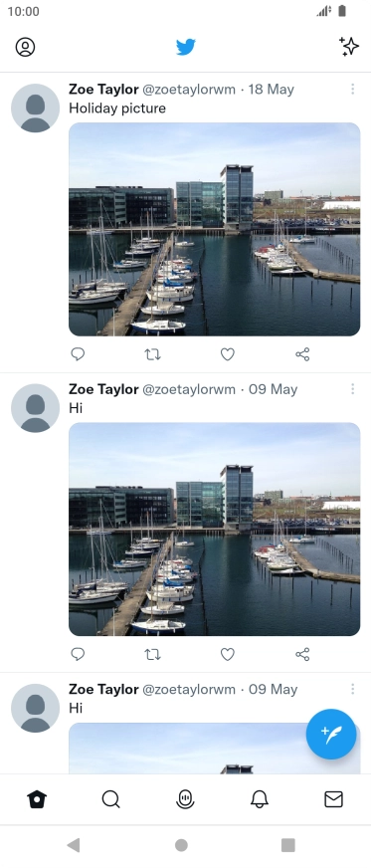Share the first Hi tweet

pos(302,654)
